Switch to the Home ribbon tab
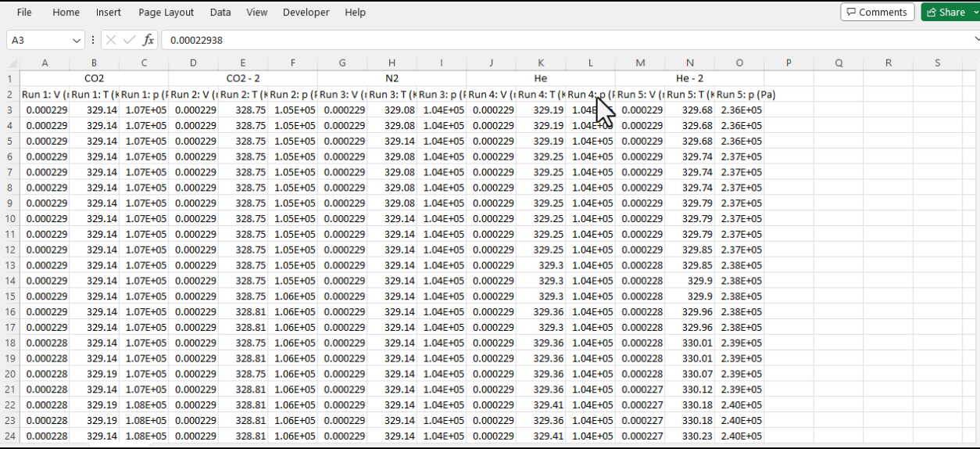 66,13
